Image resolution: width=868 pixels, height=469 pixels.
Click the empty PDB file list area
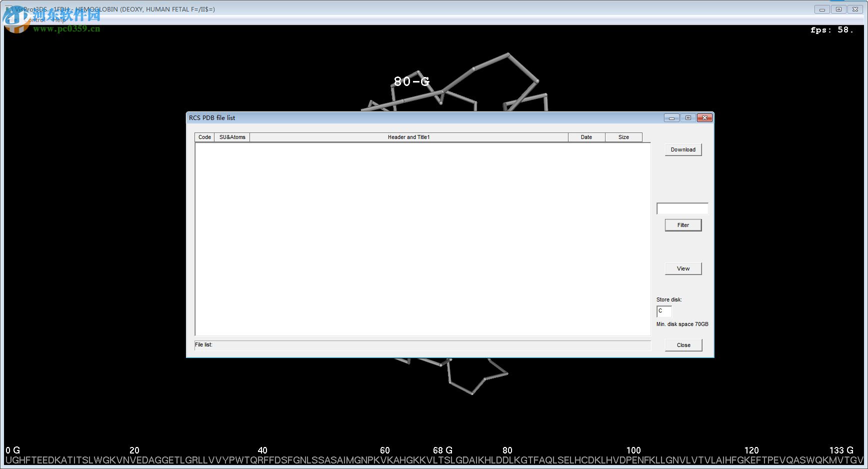click(x=422, y=239)
